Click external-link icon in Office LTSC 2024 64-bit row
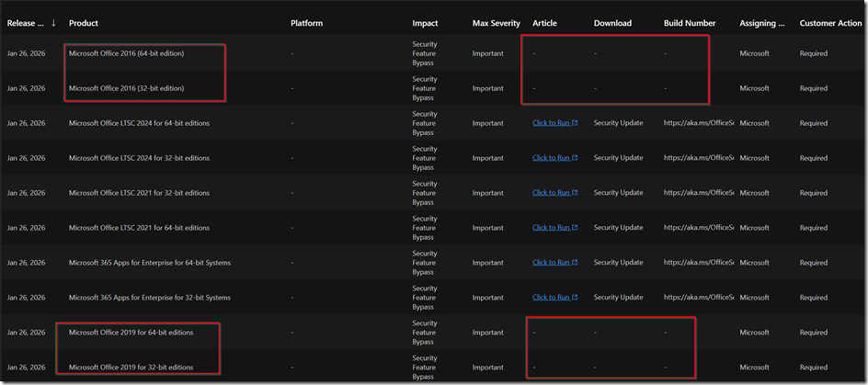Image resolution: width=868 pixels, height=385 pixels. coord(575,123)
